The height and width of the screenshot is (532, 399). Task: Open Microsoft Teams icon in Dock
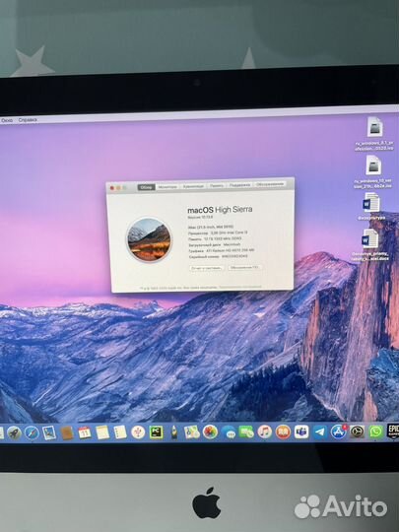[301, 432]
